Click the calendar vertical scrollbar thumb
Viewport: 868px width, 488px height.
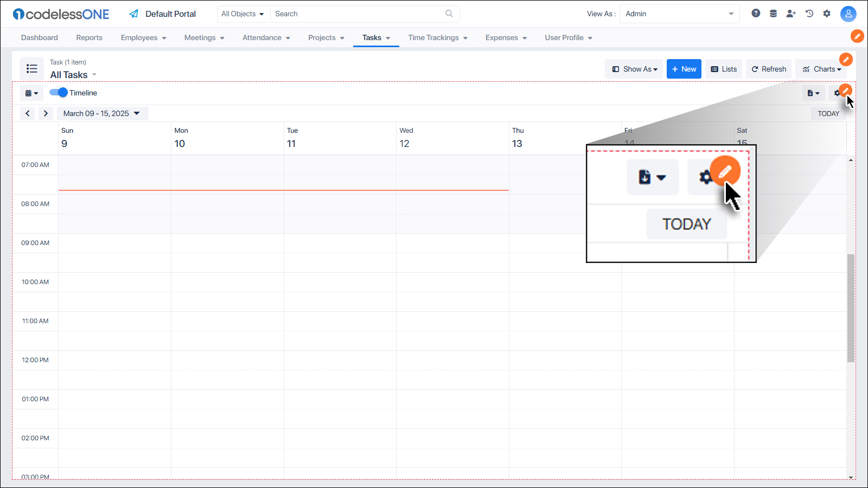(x=851, y=308)
